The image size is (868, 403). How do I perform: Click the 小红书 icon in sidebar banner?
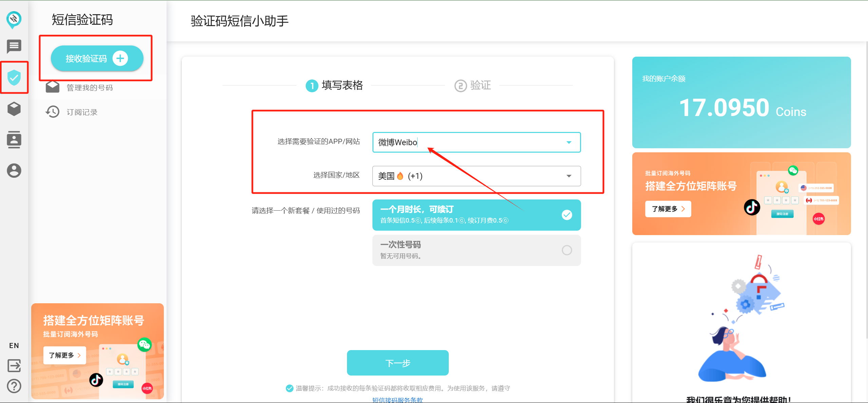click(x=147, y=388)
